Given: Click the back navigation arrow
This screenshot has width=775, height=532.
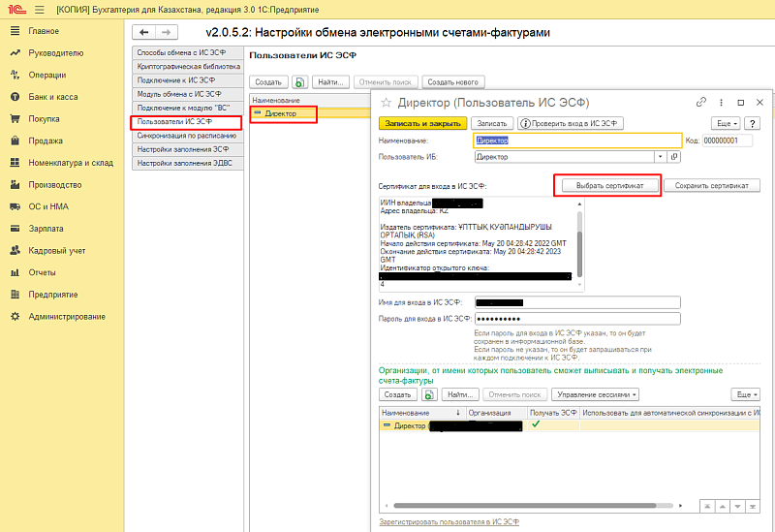Looking at the screenshot, I should click(145, 32).
